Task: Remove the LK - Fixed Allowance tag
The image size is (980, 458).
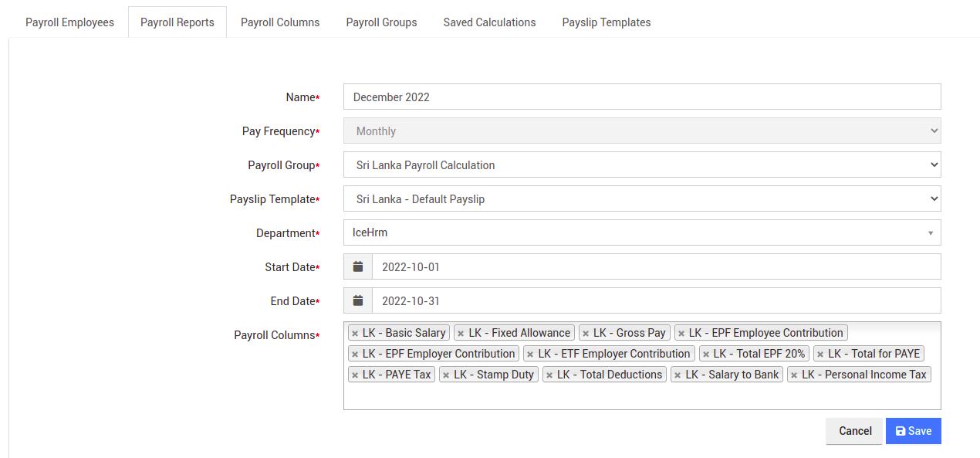Action: 461,334
